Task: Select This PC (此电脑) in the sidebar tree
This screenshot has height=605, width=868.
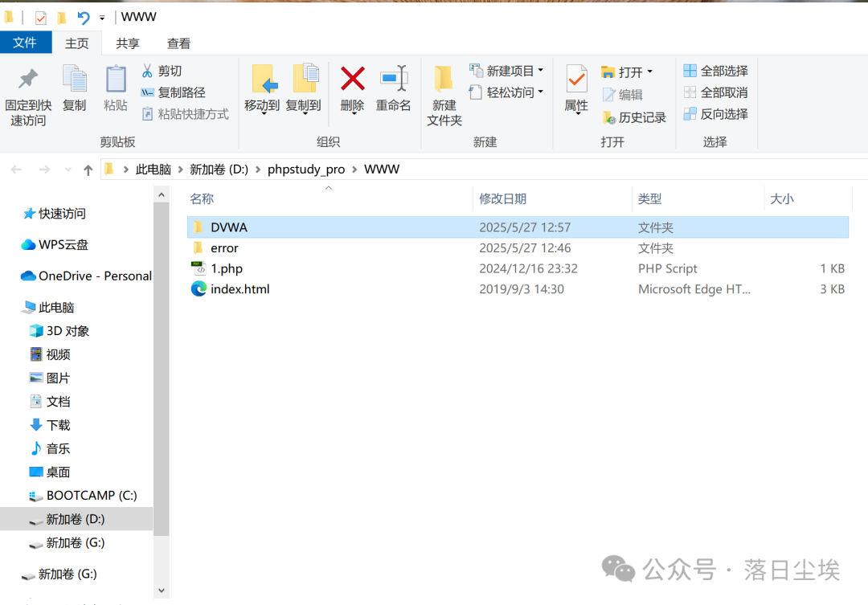Action: [49, 307]
